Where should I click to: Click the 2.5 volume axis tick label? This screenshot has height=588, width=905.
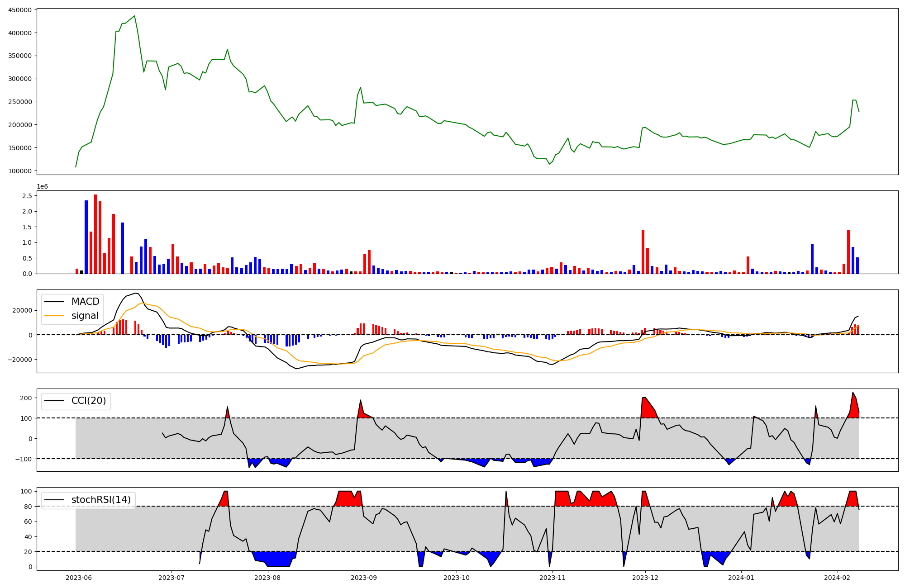(x=27, y=196)
